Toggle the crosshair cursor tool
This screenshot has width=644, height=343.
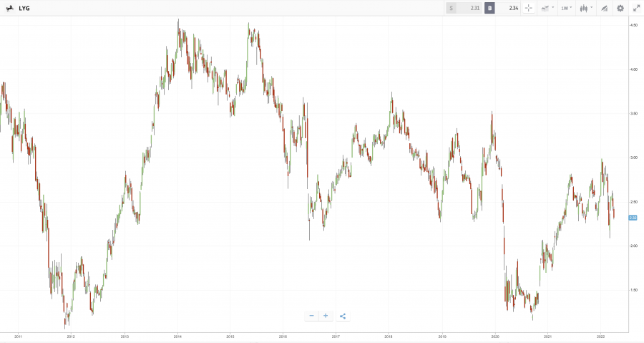pos(529,8)
